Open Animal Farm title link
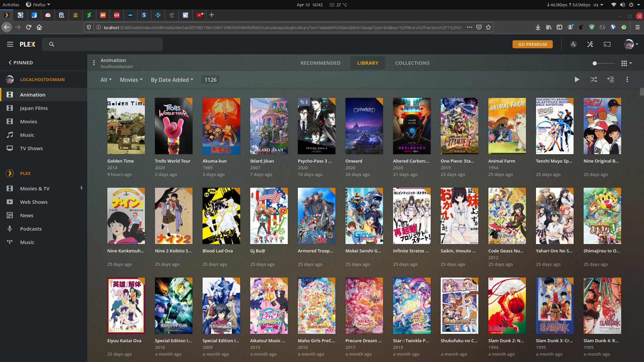Screen dimensions: 644x362 point(501,161)
